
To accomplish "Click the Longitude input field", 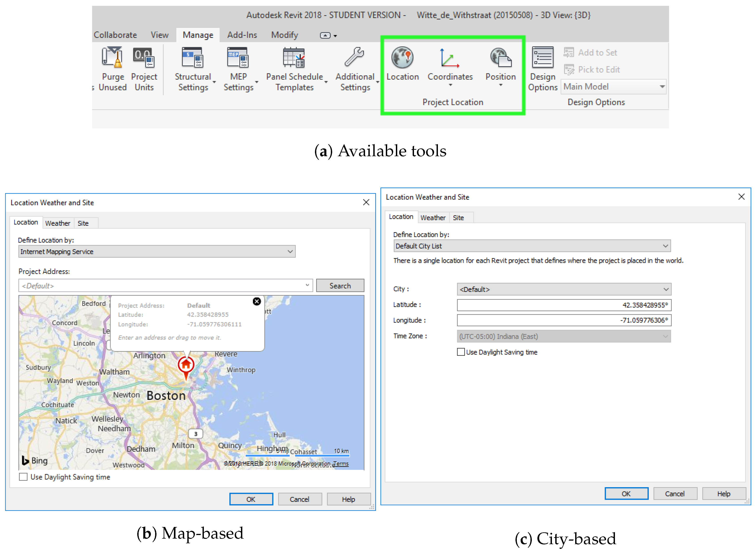I will [x=564, y=320].
